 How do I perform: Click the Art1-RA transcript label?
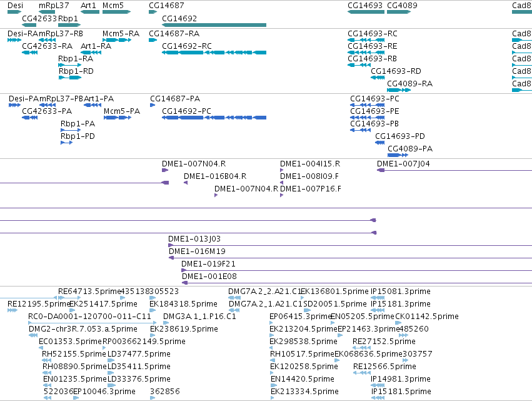[x=96, y=46]
